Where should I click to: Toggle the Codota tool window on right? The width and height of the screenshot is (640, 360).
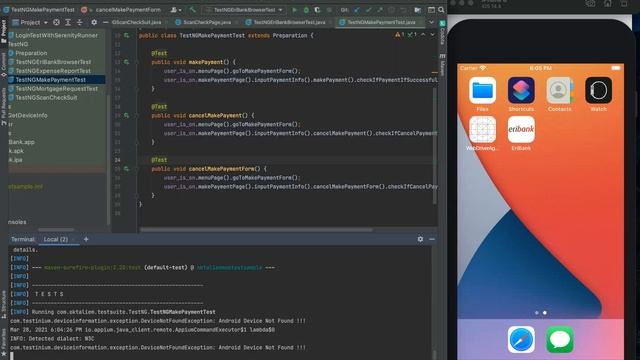[x=442, y=32]
